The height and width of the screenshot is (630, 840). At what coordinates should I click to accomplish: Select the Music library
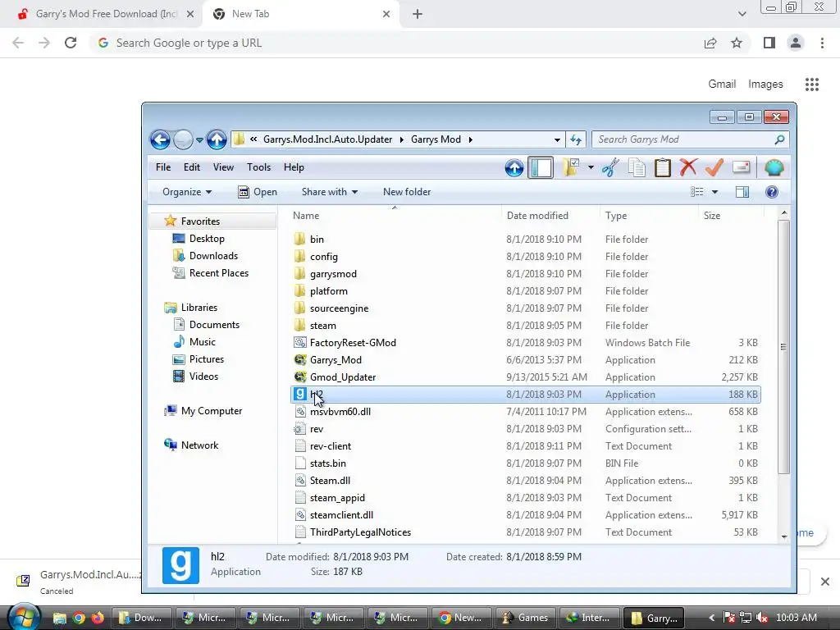[x=202, y=342]
